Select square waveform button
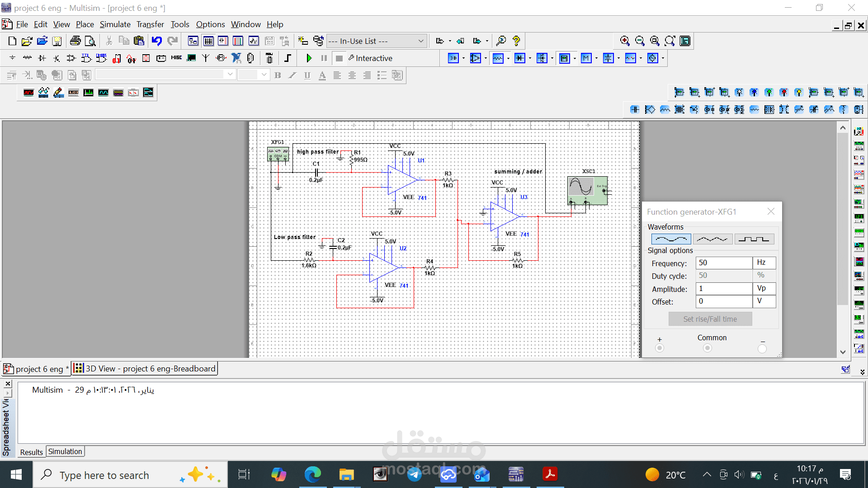Screen dimensions: 868x488 754,239
